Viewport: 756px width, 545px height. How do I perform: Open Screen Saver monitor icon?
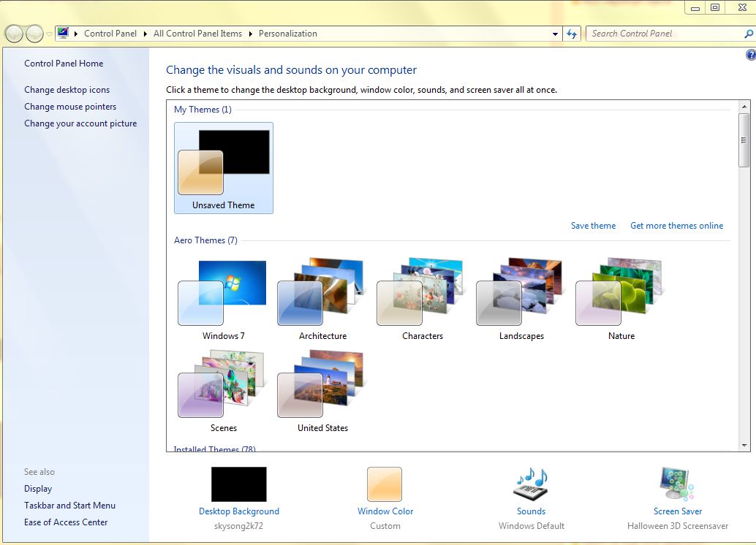[677, 484]
